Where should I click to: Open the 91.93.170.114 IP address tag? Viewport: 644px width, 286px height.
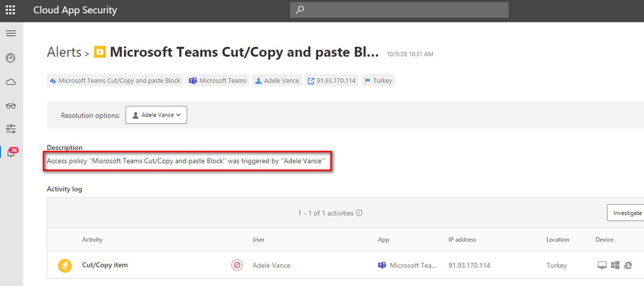tap(332, 80)
